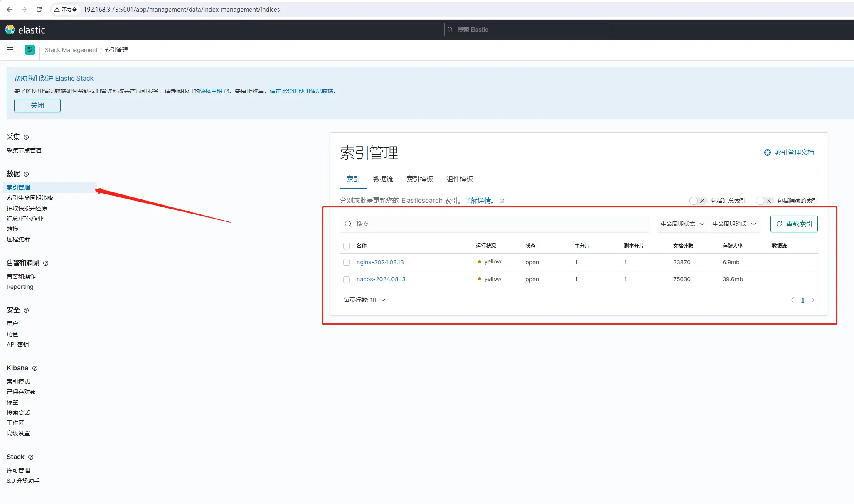The width and height of the screenshot is (854, 504).
Task: Open 采集节点管道 in the sidebar
Action: pos(24,150)
